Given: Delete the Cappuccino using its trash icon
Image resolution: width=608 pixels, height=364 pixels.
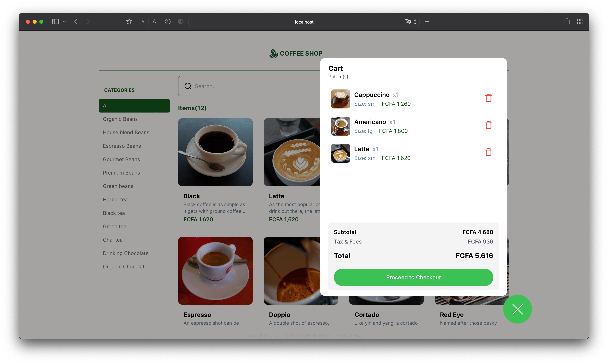Looking at the screenshot, I should [488, 98].
